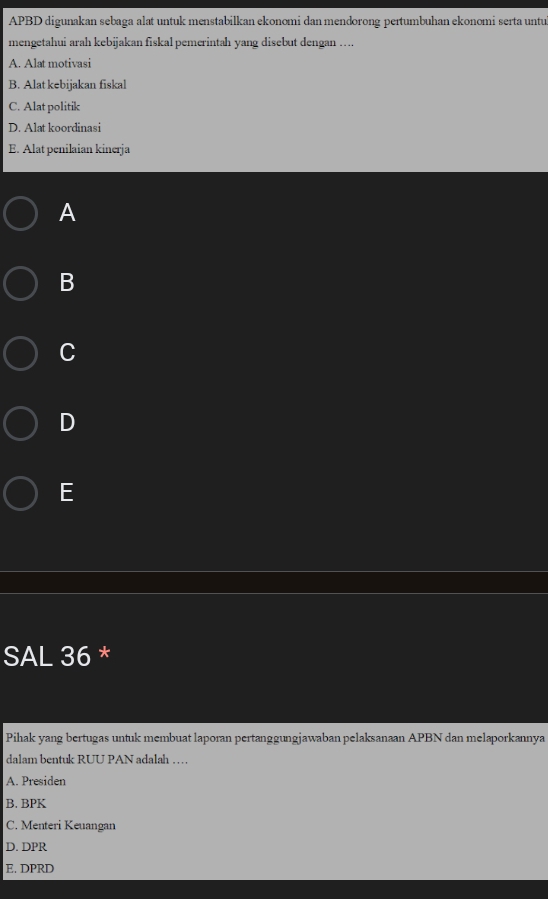Click the letter B answer label
548x899 pixels.
point(67,283)
